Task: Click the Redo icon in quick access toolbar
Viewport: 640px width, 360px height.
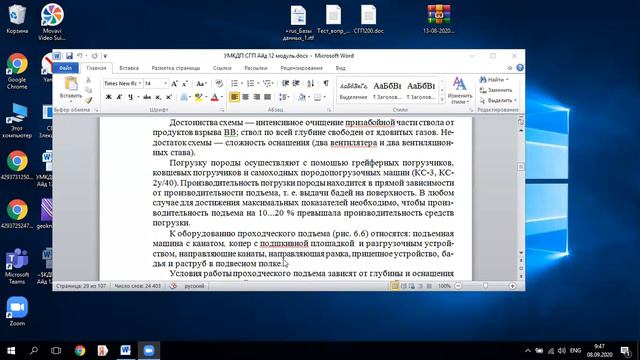Action: click(94, 56)
